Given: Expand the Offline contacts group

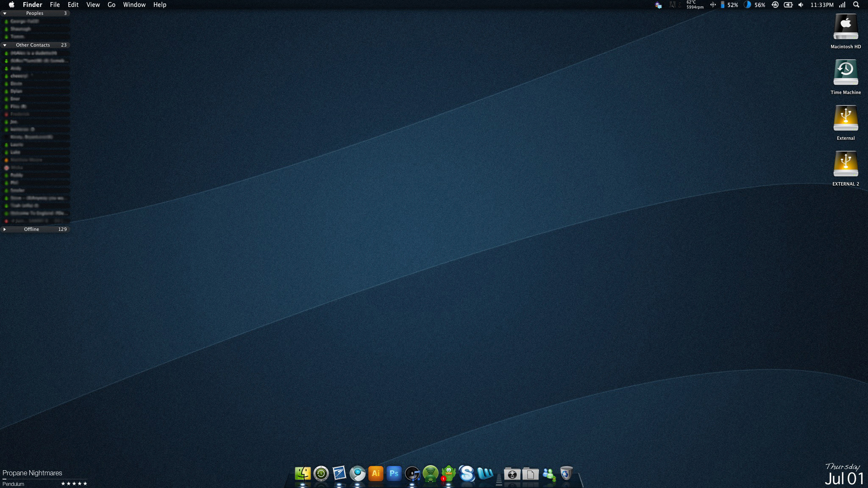Looking at the screenshot, I should point(5,229).
